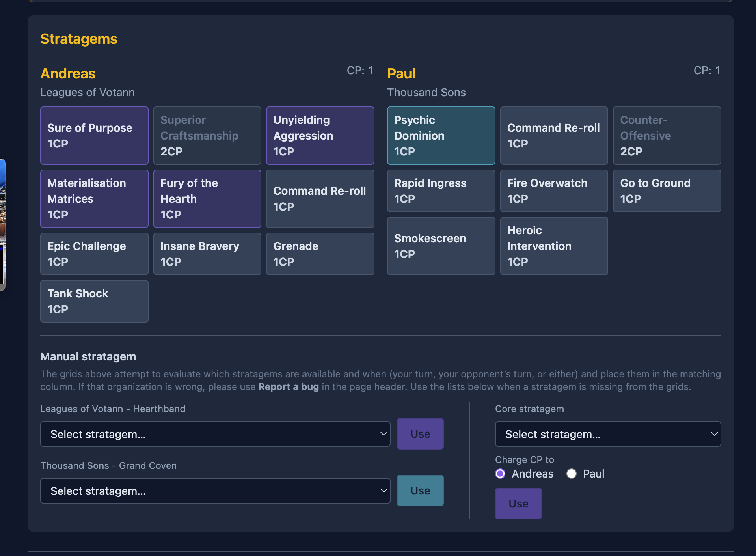Activate Unyielding Aggression for Andreas
The height and width of the screenshot is (556, 756).
pyautogui.click(x=320, y=135)
